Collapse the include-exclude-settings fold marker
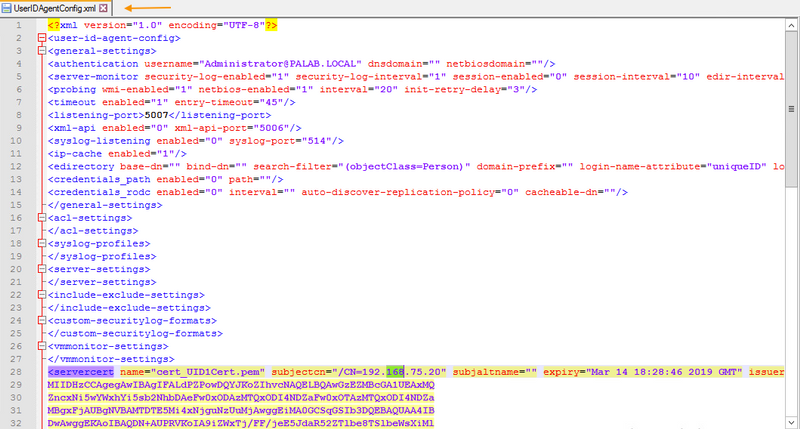The image size is (800, 429). pos(42,295)
